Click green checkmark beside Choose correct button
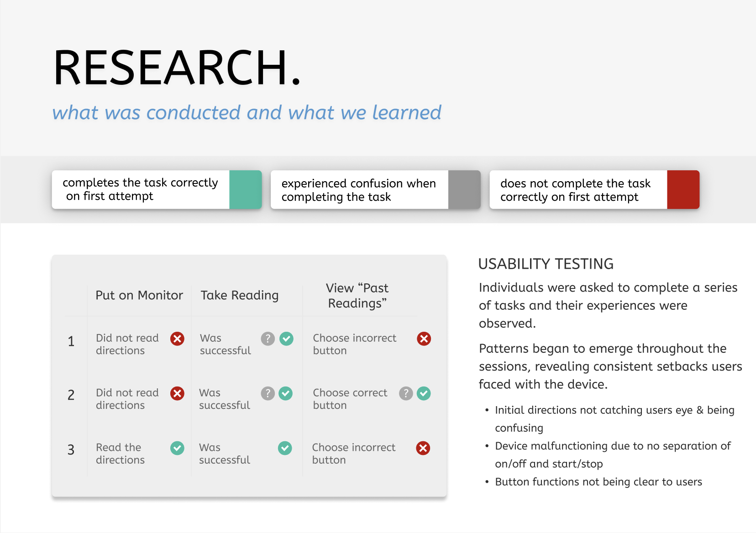The width and height of the screenshot is (756, 533). coord(424,393)
